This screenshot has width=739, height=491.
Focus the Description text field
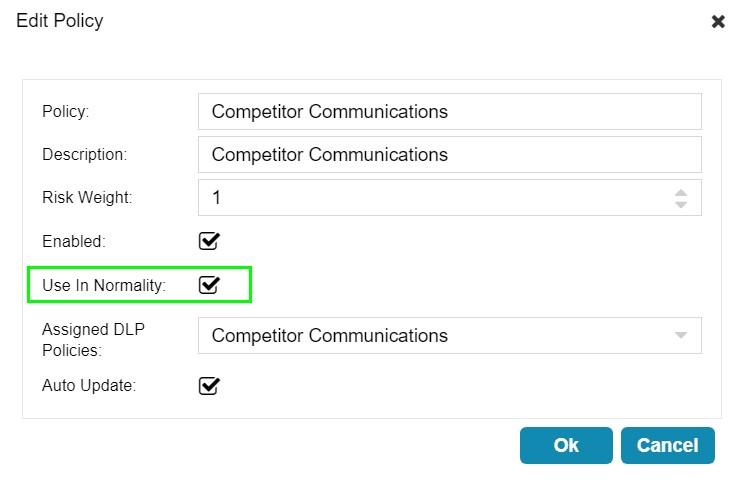click(449, 155)
